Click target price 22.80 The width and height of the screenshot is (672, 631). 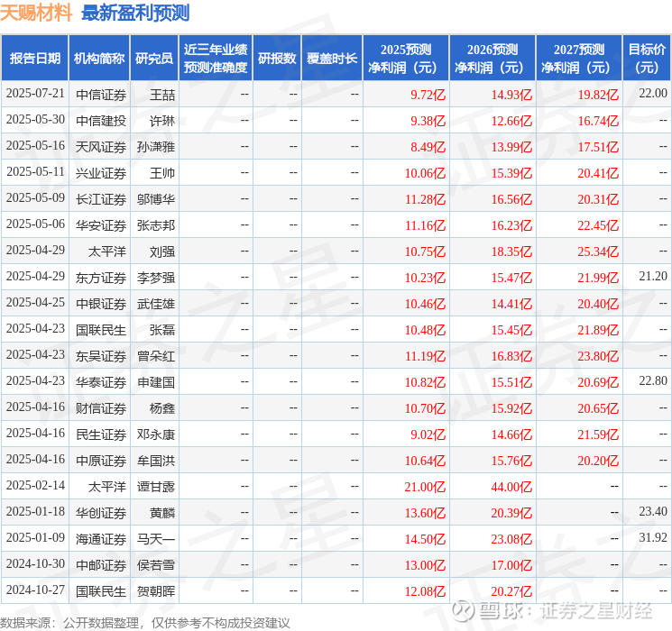(x=653, y=380)
